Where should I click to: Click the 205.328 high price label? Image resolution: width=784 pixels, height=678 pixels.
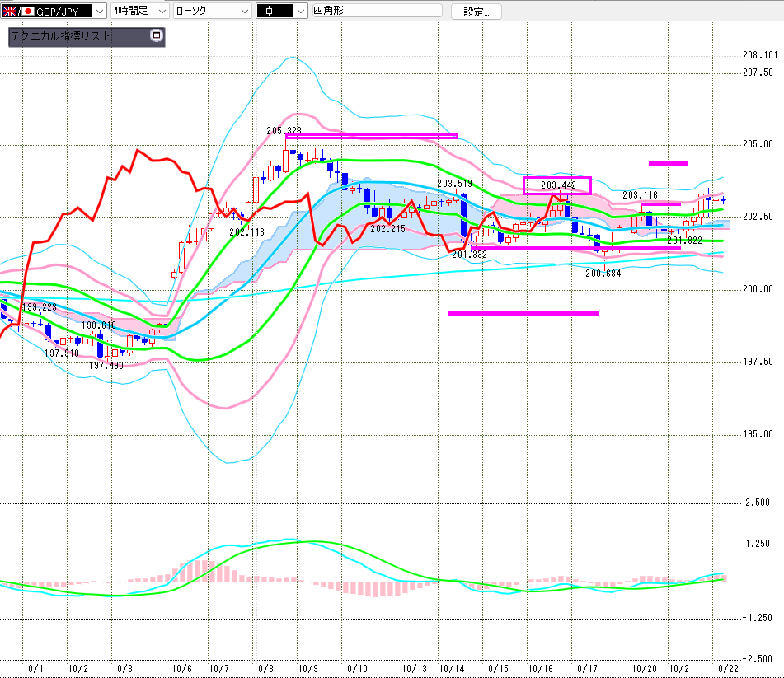(x=284, y=131)
